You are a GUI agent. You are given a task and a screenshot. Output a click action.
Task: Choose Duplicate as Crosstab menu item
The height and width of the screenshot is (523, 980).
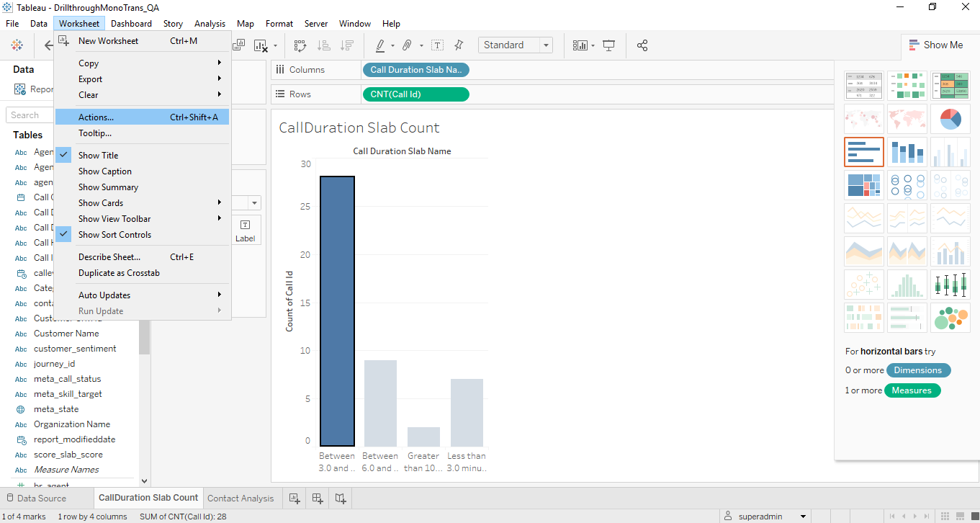143,273
